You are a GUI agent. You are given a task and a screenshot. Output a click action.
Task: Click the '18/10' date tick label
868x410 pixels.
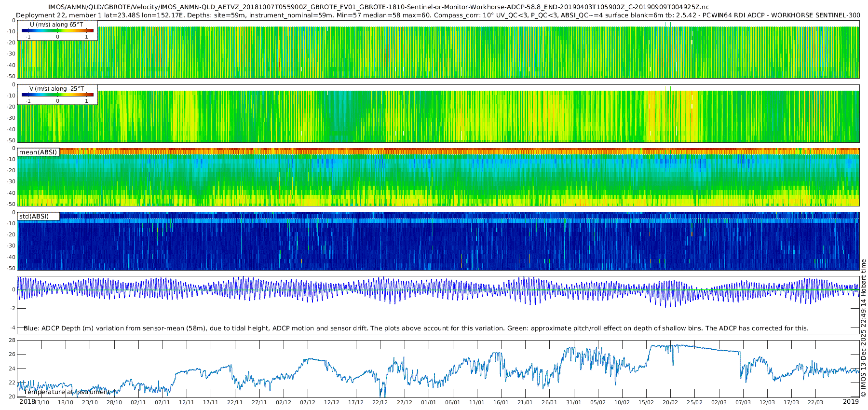66,402
